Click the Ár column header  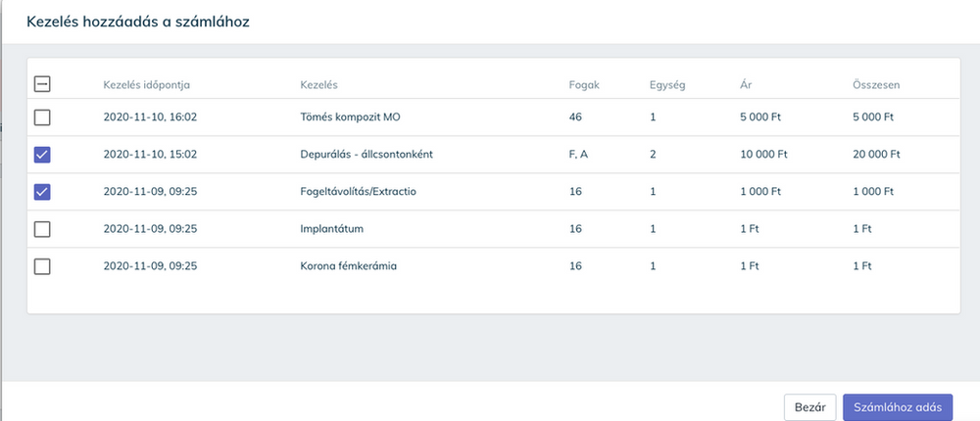[746, 84]
